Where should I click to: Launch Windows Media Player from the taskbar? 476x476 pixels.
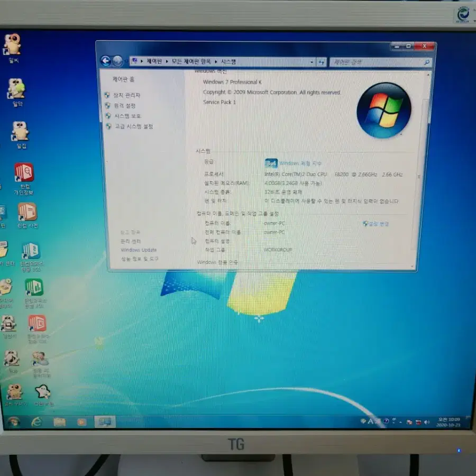click(x=81, y=422)
